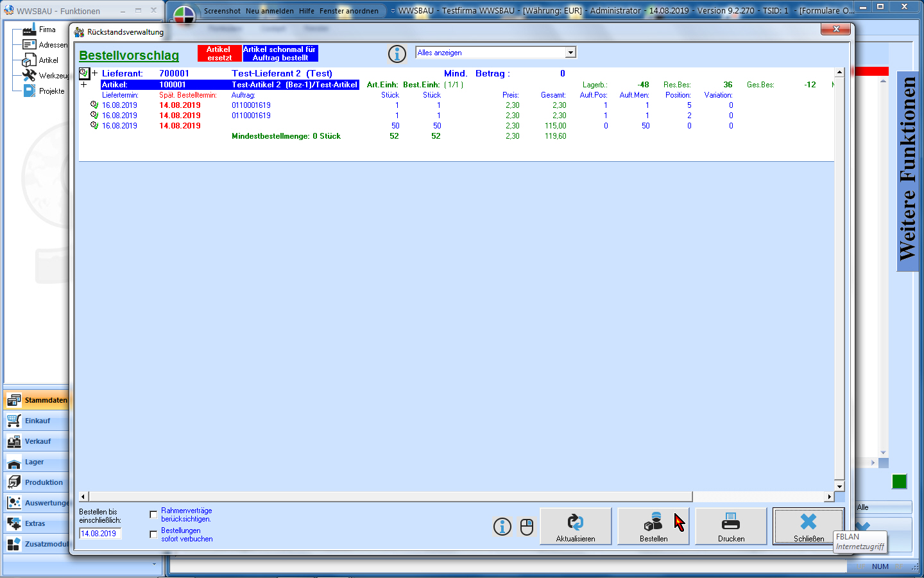Screen dimensions: 924x578
Task: Open the Fenster anordnen menu
Action: click(348, 11)
